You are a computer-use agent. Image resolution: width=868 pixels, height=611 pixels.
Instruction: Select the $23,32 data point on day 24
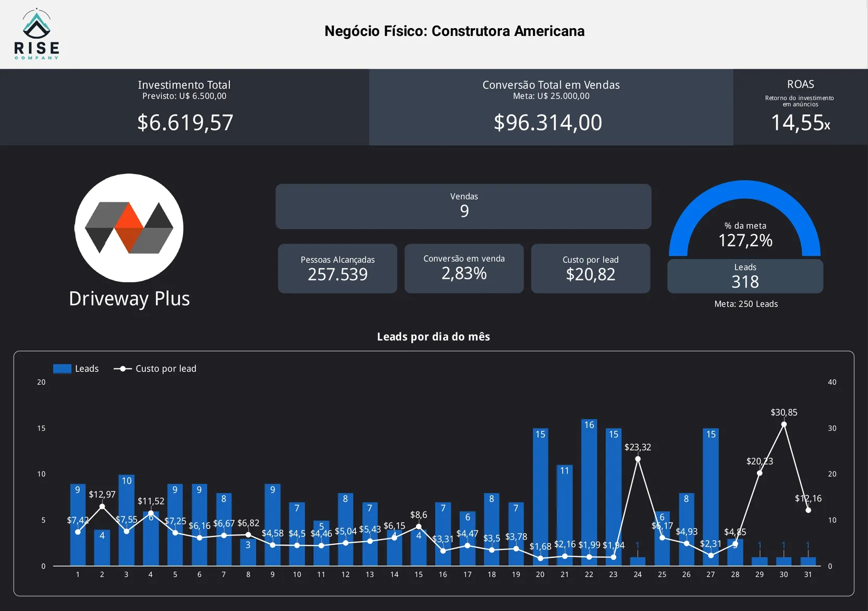tap(638, 459)
